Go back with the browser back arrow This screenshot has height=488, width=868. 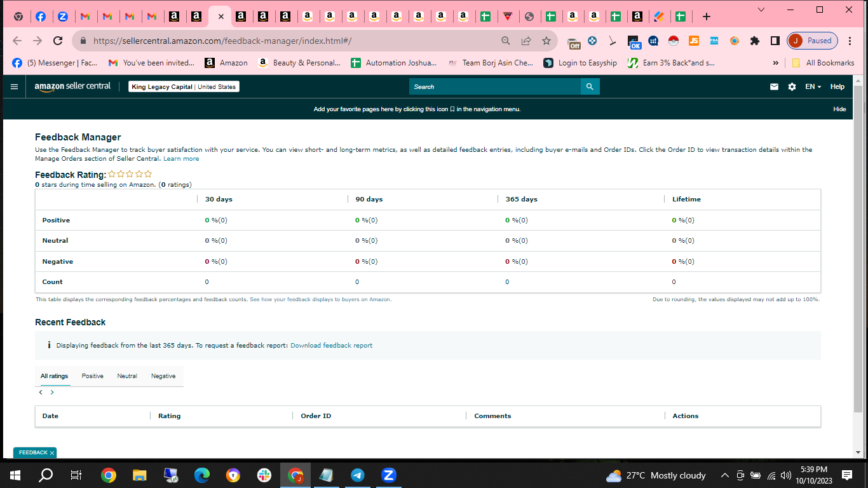point(17,41)
